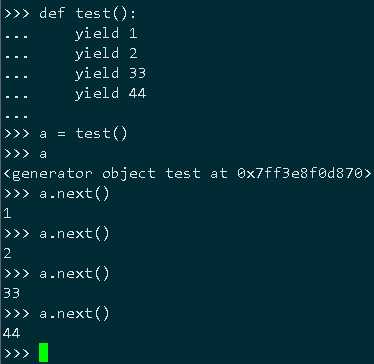Click the output value 2
Image resolution: width=374 pixels, height=364 pixels.
click(7, 253)
